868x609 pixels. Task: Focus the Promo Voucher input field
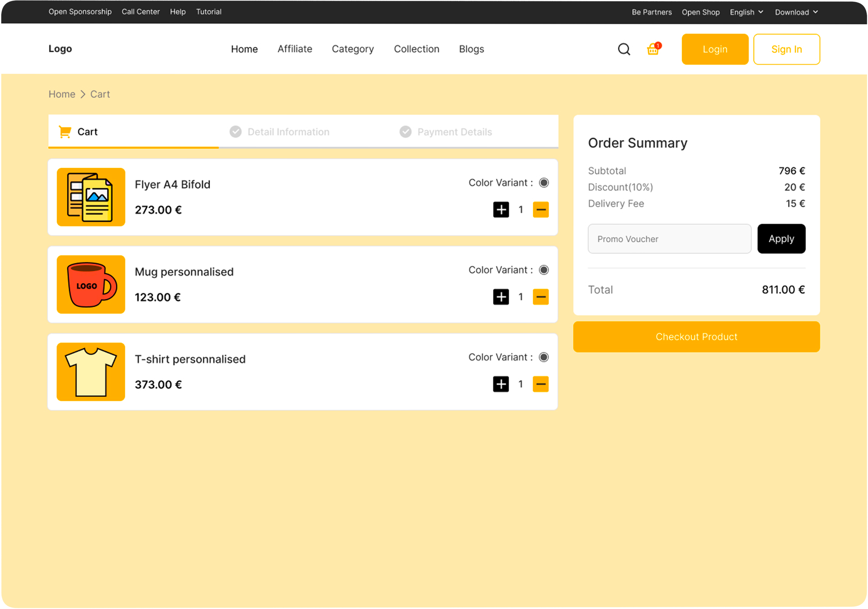pos(669,239)
